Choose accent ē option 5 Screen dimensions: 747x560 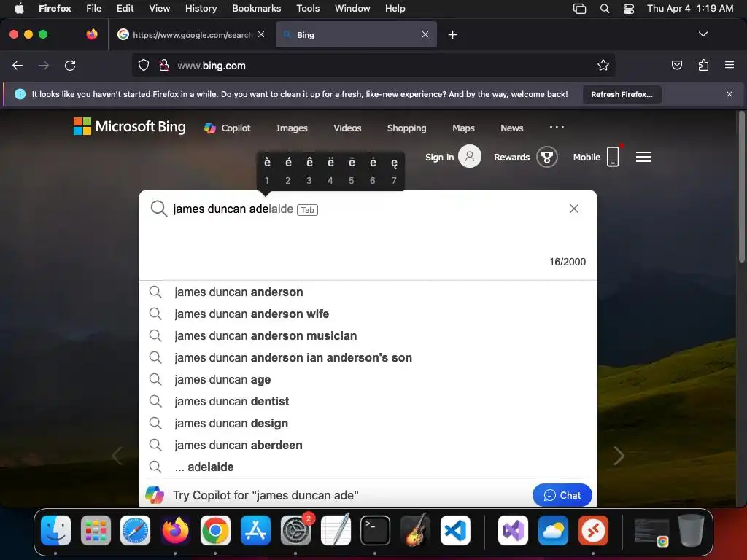pos(352,170)
